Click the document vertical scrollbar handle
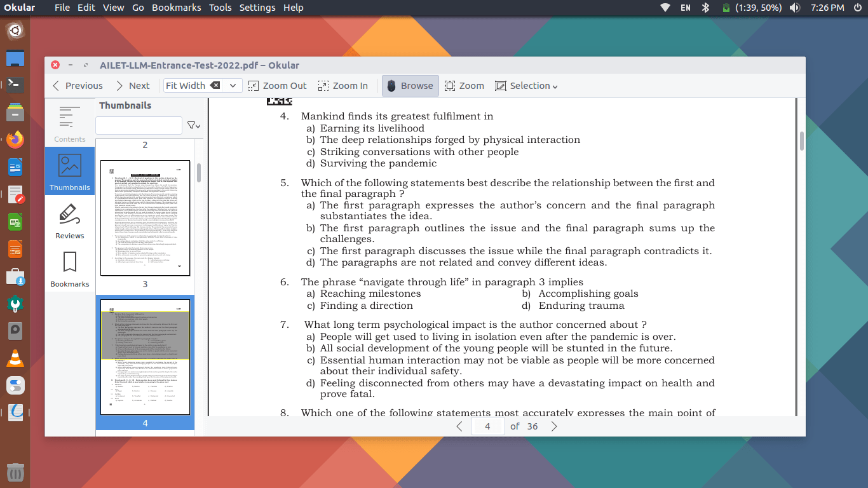The width and height of the screenshot is (868, 488). click(x=802, y=140)
